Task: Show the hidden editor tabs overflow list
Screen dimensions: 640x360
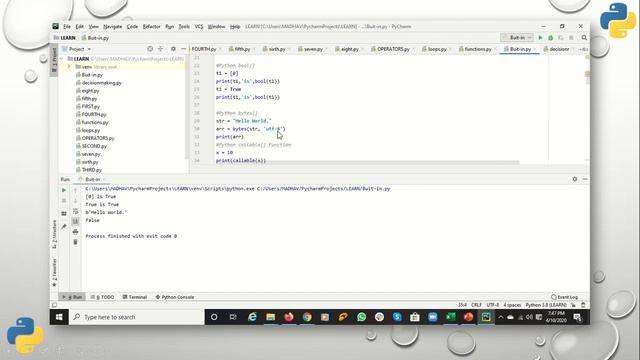Action: point(583,49)
